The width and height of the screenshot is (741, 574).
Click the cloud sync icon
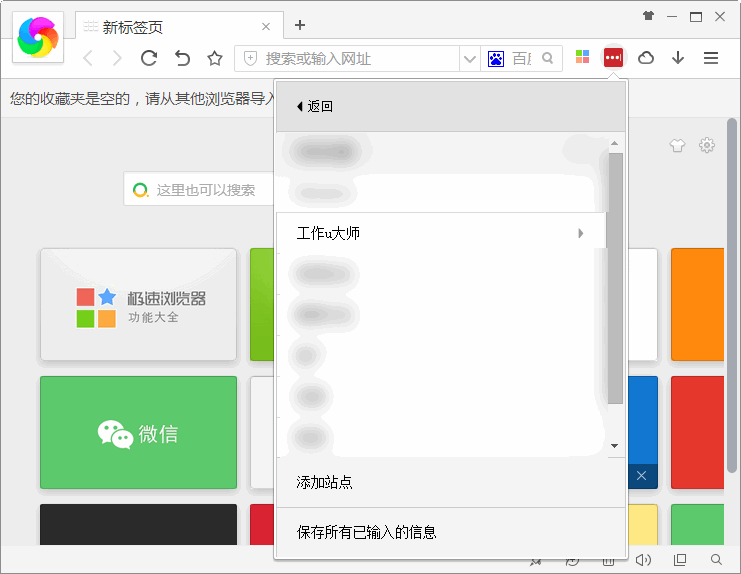click(646, 58)
